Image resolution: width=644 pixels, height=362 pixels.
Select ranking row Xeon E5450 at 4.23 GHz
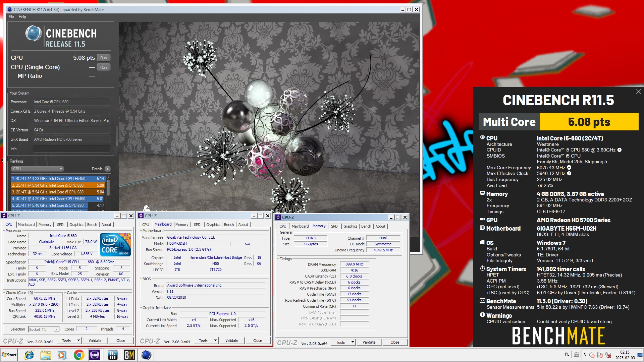tap(58, 179)
